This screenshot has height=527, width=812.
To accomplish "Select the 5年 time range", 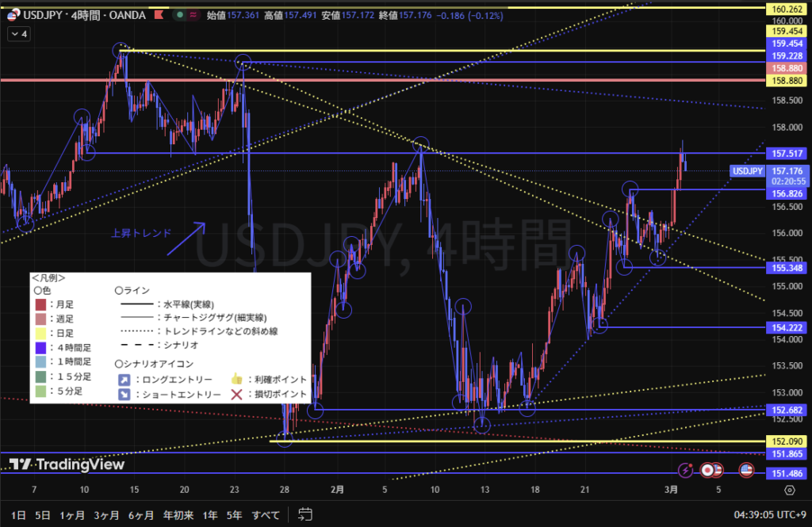I will 234,515.
